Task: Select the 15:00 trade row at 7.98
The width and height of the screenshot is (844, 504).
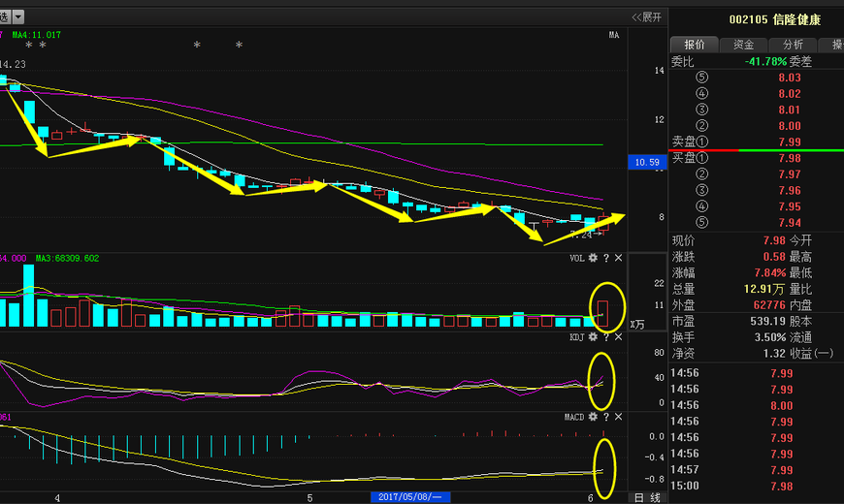Action: click(757, 487)
